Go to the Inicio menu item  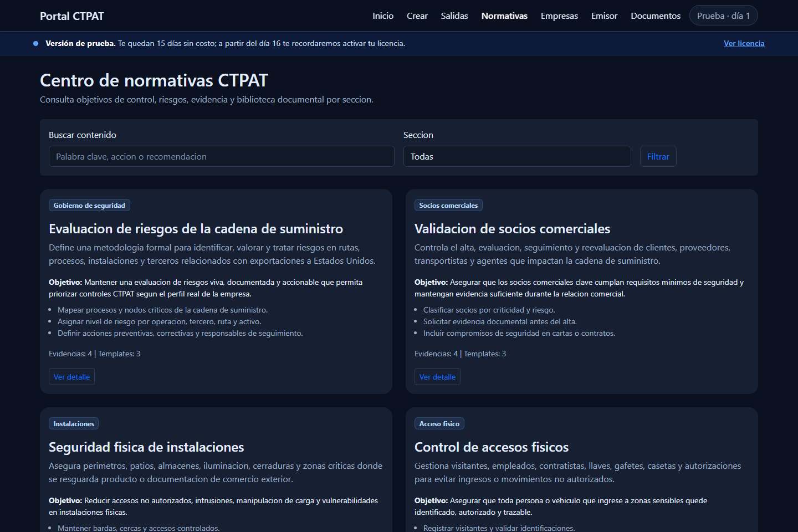(383, 16)
